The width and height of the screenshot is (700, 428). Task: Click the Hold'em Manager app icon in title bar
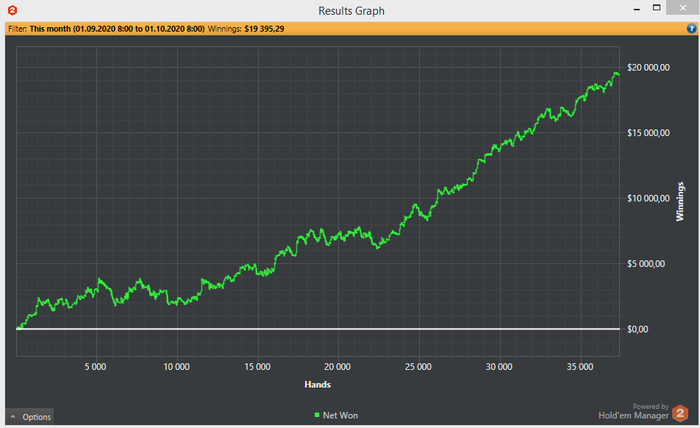tap(12, 10)
